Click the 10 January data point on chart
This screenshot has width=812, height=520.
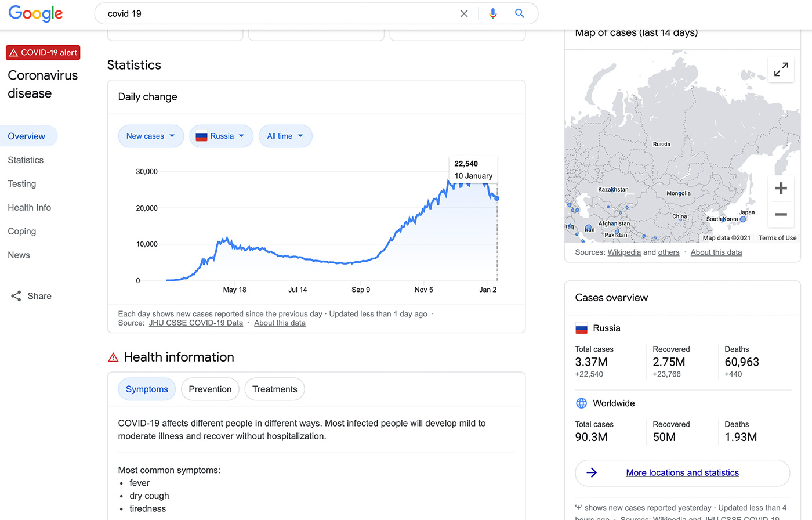pyautogui.click(x=497, y=198)
